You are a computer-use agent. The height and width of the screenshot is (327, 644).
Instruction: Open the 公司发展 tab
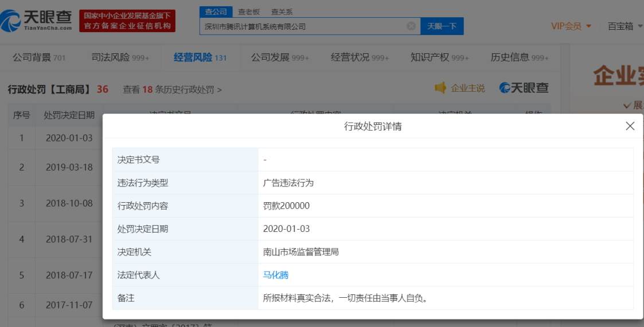coord(280,57)
